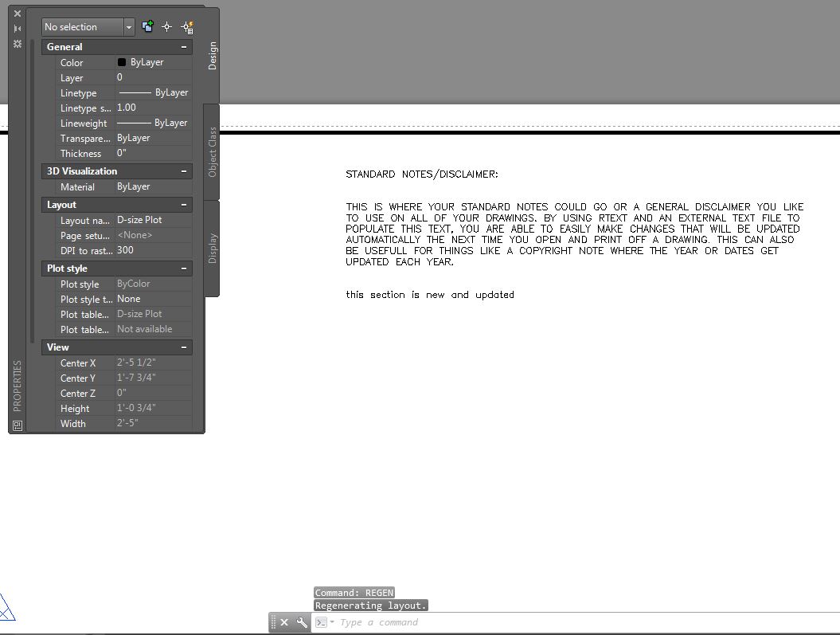Open Quick Select icon
Screen dimensions: 840x635
(x=187, y=27)
